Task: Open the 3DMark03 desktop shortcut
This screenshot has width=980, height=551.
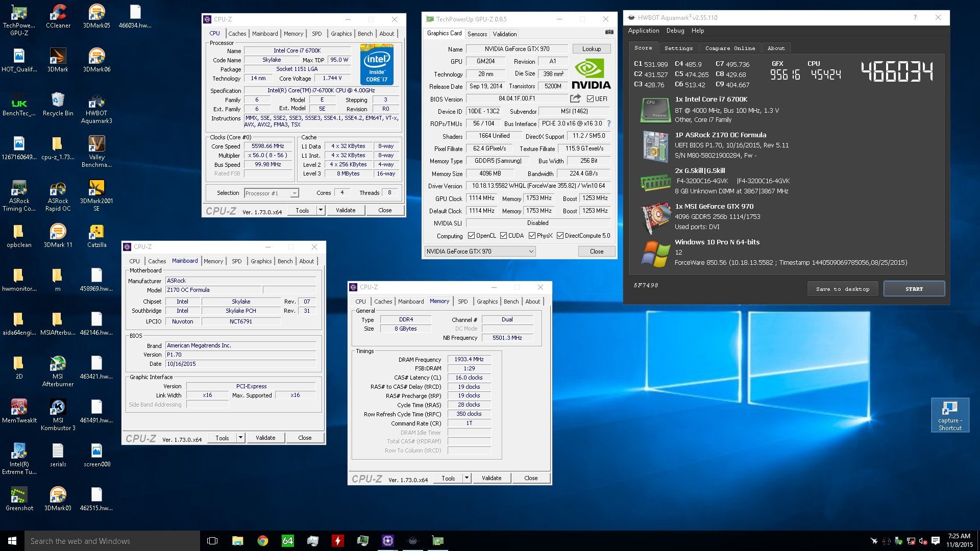Action: tap(58, 499)
